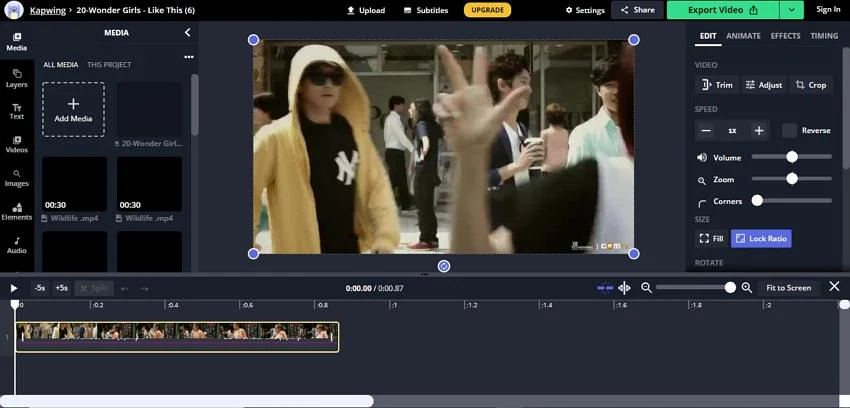This screenshot has width=850, height=408.
Task: Click the timeline zoom slider handle
Action: 730,288
